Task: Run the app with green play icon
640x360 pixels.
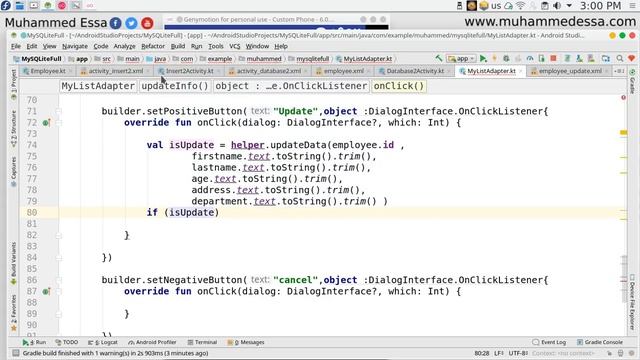Action: 483,58
